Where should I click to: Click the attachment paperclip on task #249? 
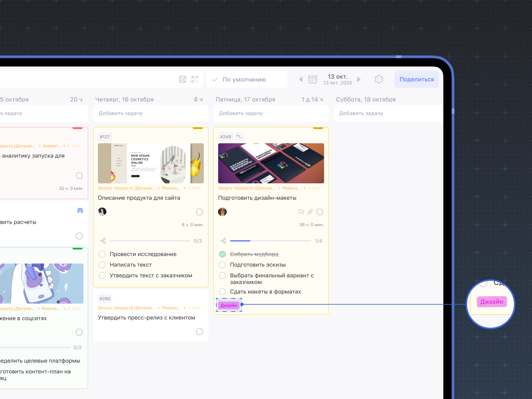[x=310, y=212]
